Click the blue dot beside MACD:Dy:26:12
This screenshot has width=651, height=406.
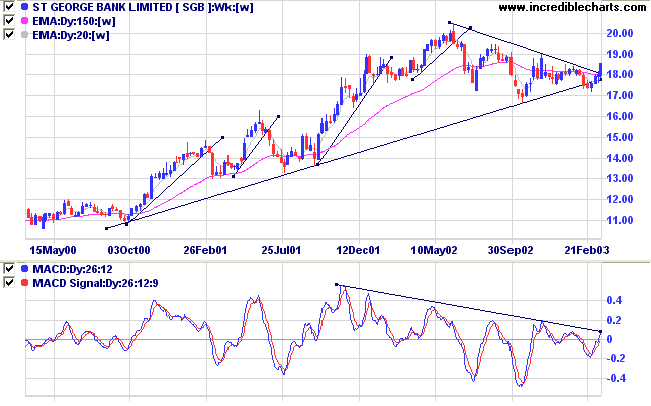tap(24, 269)
